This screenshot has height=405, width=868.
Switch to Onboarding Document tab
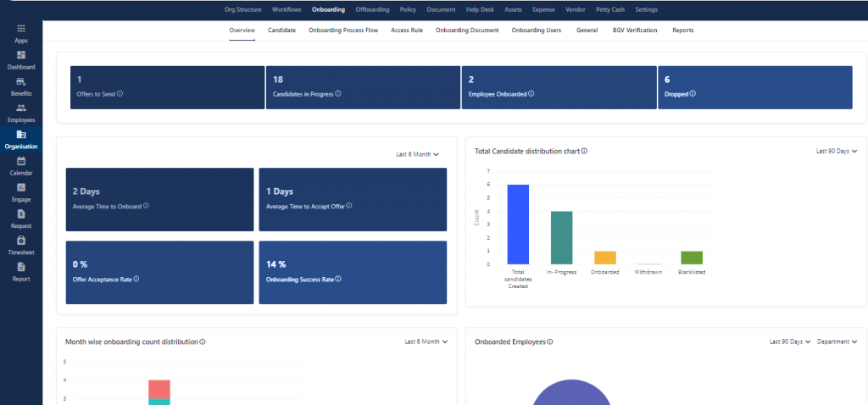click(467, 31)
